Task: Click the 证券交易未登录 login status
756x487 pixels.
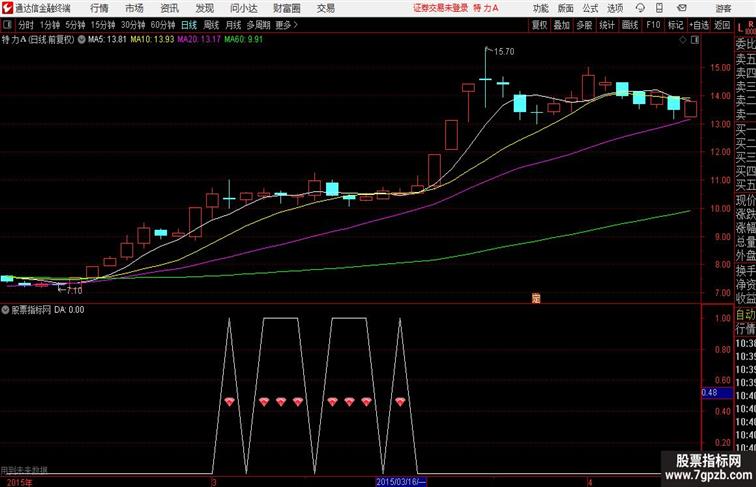Action: click(440, 8)
